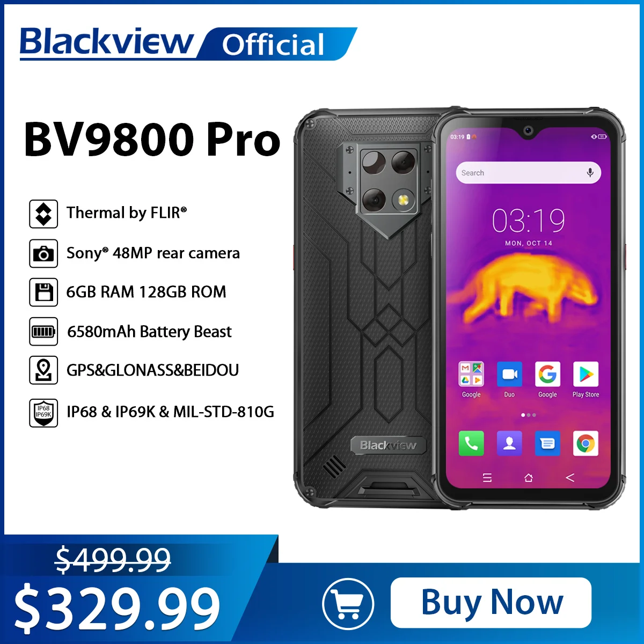Click the phone's Search input field
The height and width of the screenshot is (644, 644).
click(529, 173)
